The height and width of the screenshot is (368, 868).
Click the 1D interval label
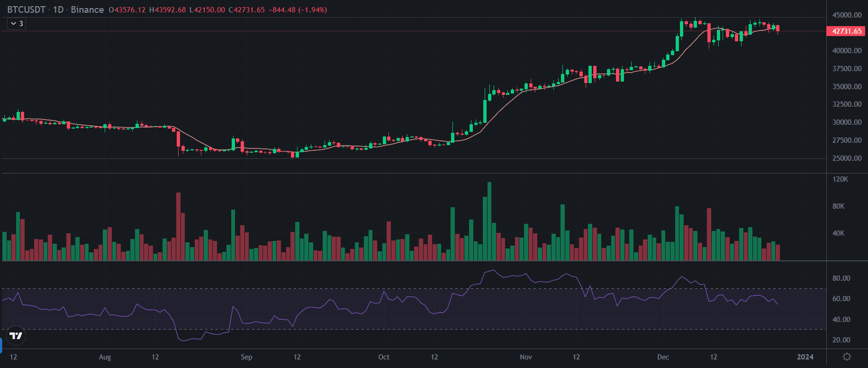(x=58, y=9)
